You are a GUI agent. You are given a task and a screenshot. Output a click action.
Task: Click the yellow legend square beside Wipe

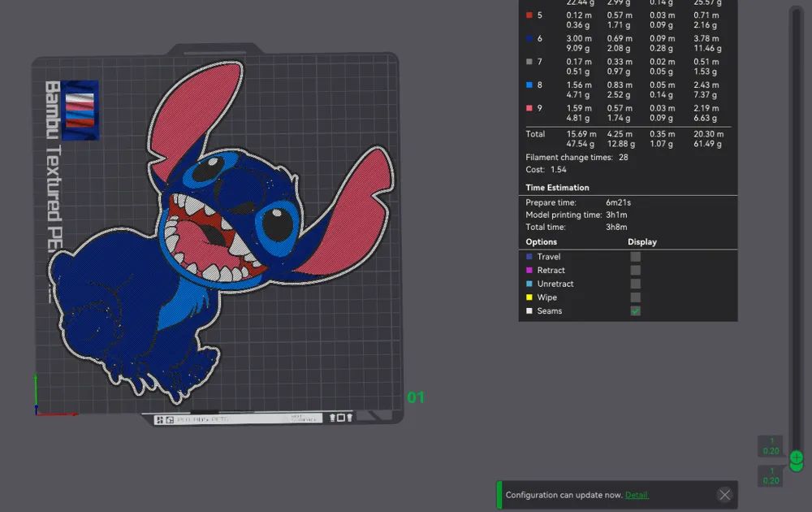click(x=529, y=297)
